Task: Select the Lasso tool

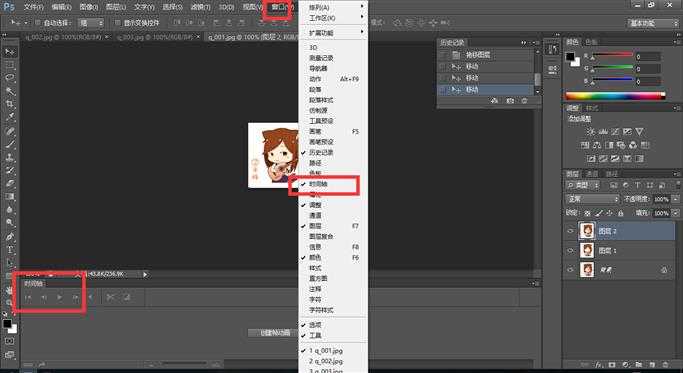Action: pyautogui.click(x=10, y=78)
